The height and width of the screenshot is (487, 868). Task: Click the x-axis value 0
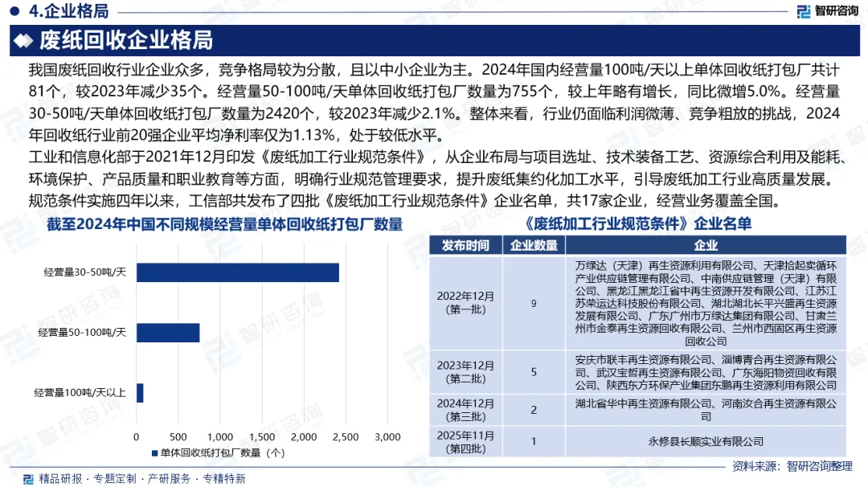click(136, 436)
